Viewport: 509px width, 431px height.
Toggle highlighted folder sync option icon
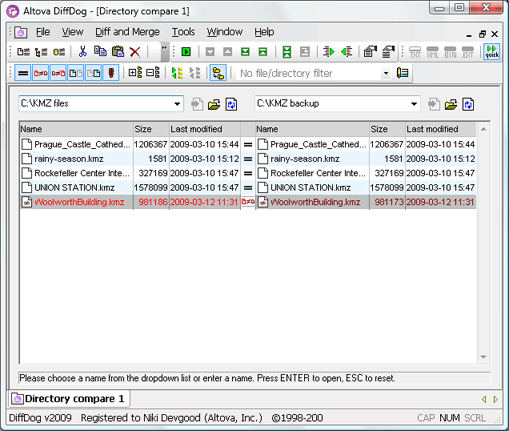coord(218,73)
